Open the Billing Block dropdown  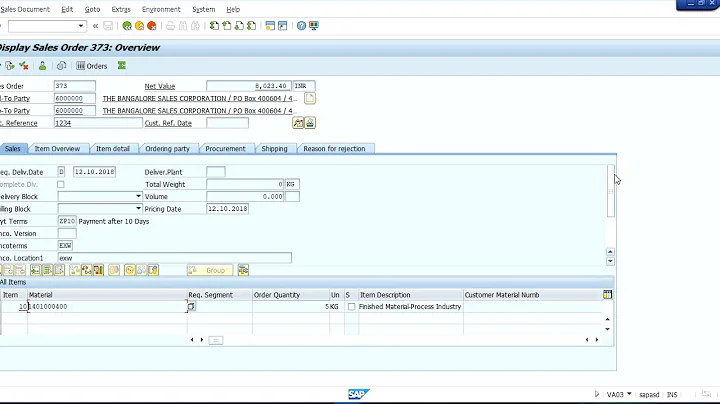pos(138,209)
